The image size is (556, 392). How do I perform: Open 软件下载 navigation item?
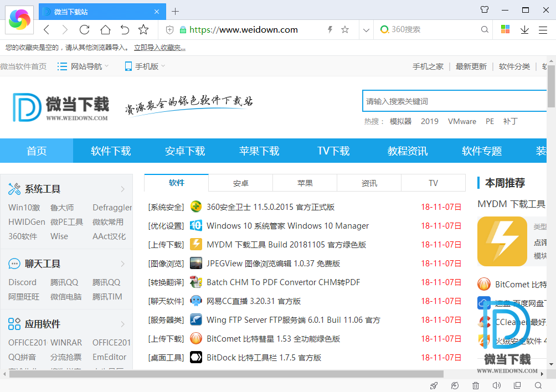click(111, 151)
